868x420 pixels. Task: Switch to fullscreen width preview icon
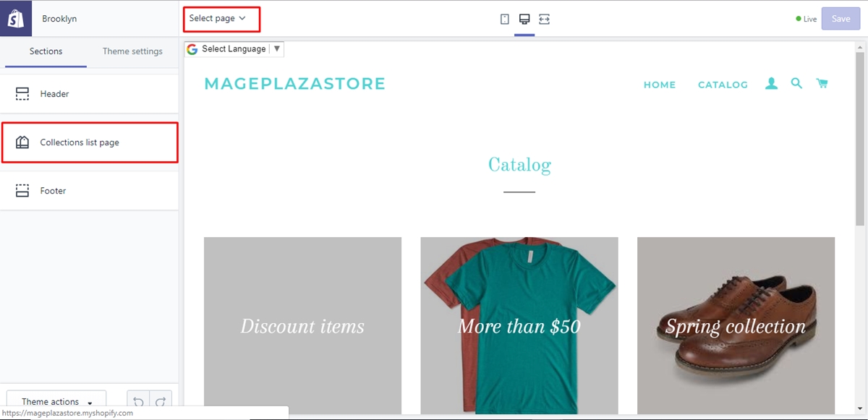coord(545,20)
